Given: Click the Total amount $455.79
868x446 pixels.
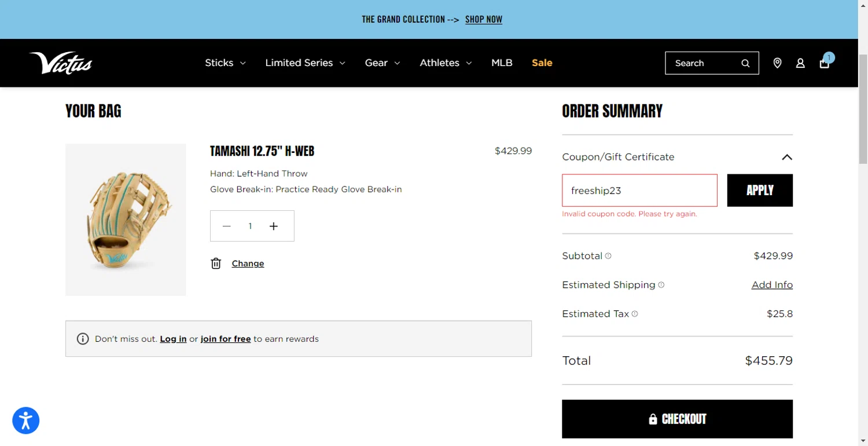Looking at the screenshot, I should 768,361.
